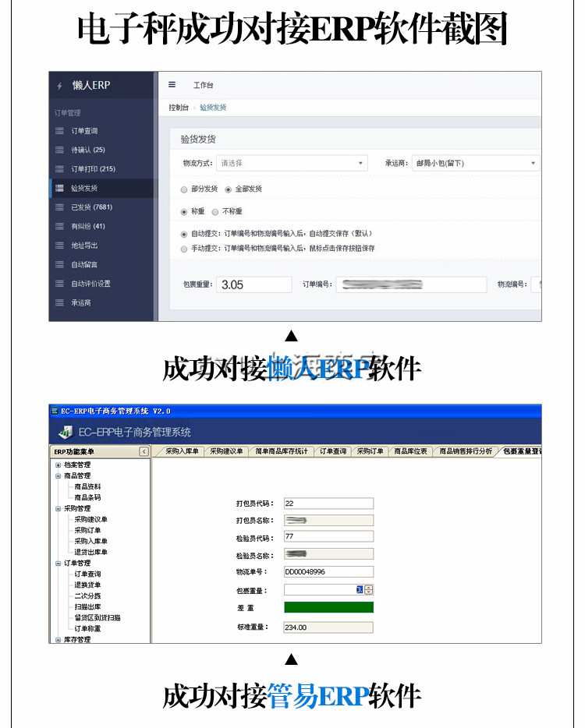Click the EC-ERP system logo icon
The height and width of the screenshot is (728, 585).
click(x=66, y=432)
